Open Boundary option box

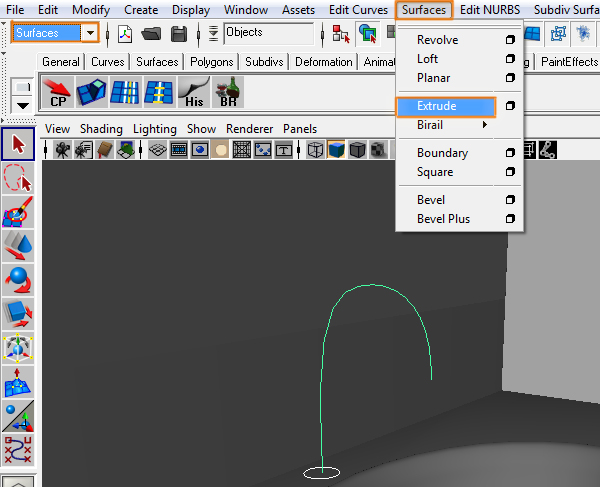tap(510, 153)
